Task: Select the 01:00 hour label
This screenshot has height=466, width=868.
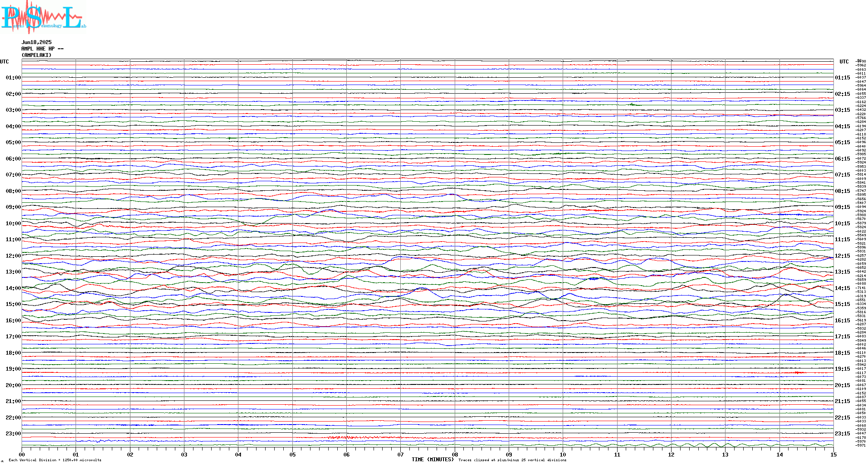Action: click(13, 78)
